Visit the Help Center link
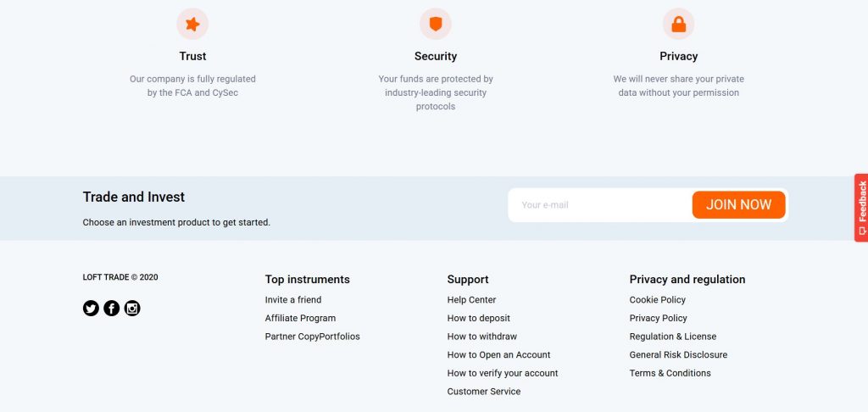Screen dimensions: 868x412 tap(471, 300)
